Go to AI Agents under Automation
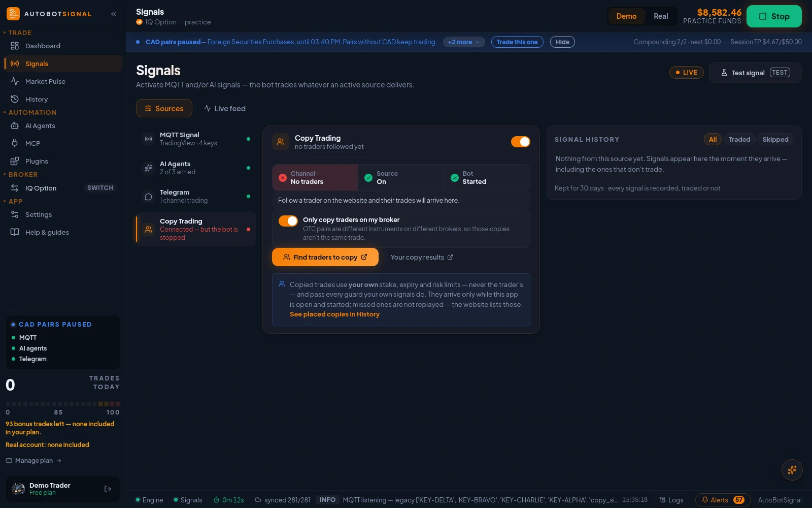Screen dimensions: 812x508 [x=63, y=125]
